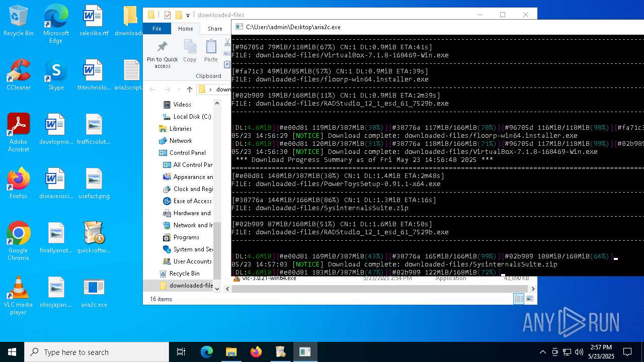Open the Skype desktop shortcut
The width and height of the screenshot is (644, 362).
click(56, 75)
